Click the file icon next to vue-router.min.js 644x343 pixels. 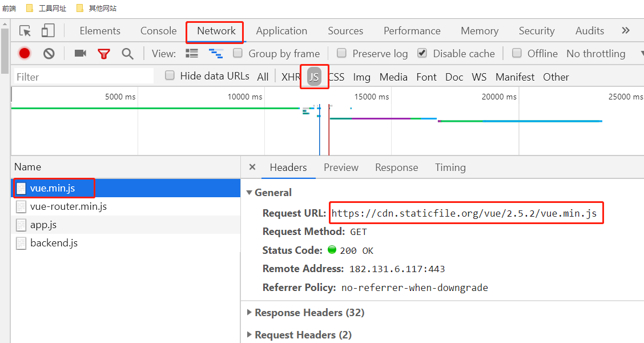point(21,206)
